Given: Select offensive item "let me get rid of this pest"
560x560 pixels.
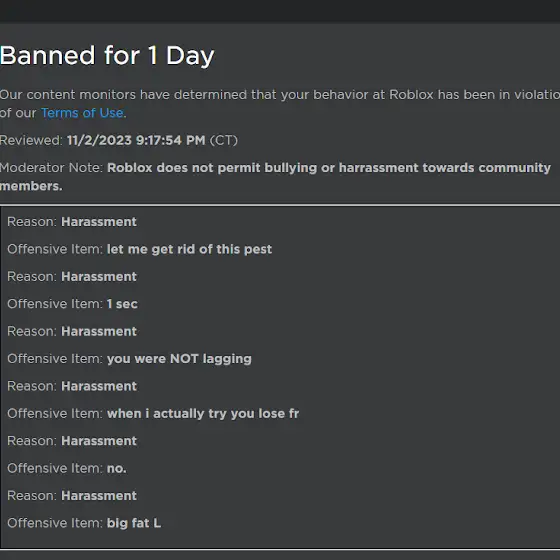Looking at the screenshot, I should [x=189, y=249].
